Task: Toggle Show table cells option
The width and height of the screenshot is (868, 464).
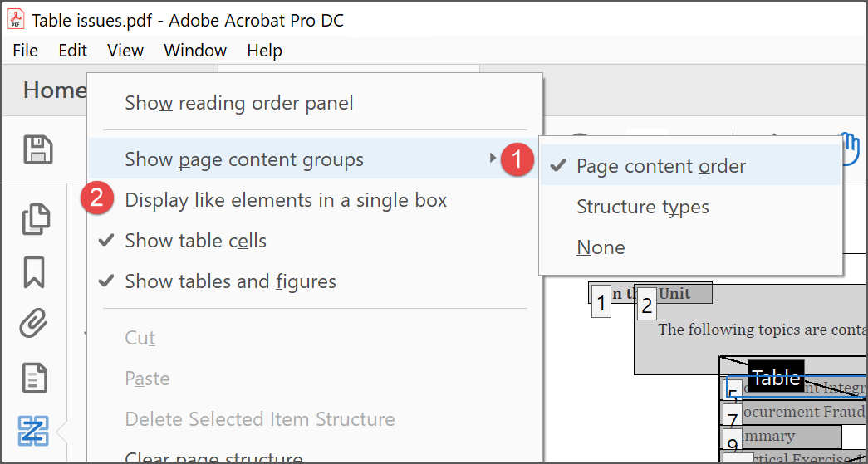Action: coord(195,241)
